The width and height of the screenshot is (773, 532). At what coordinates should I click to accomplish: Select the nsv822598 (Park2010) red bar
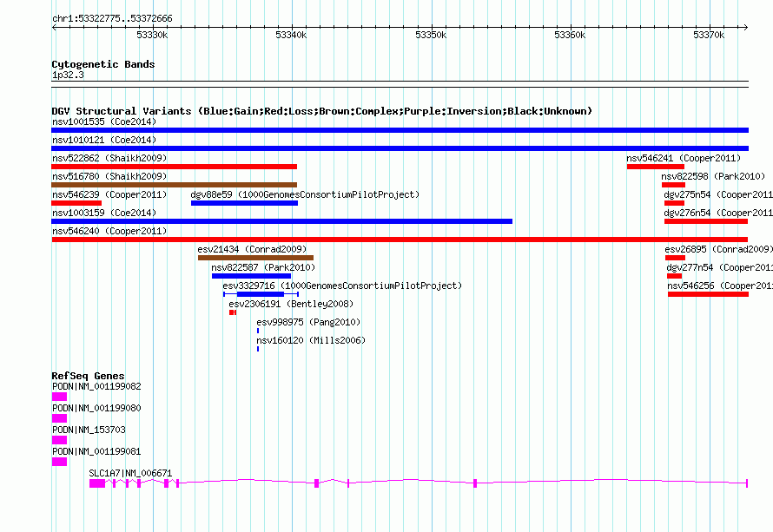(x=673, y=185)
